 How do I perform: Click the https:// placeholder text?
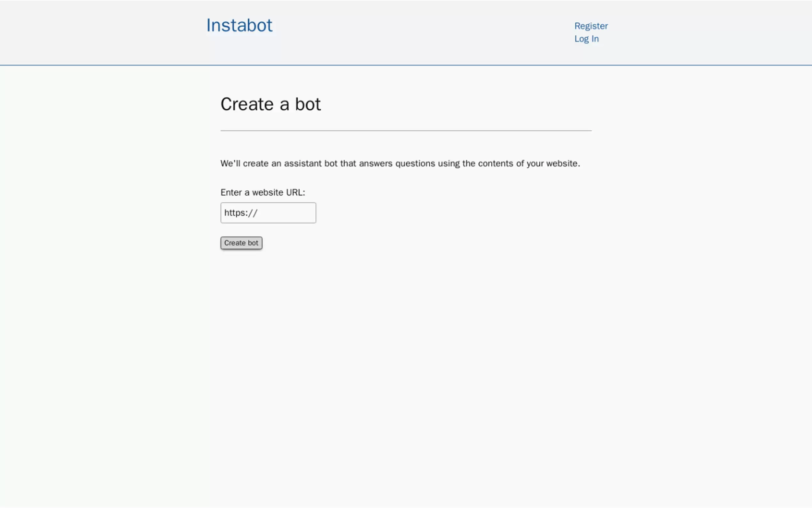tap(241, 213)
